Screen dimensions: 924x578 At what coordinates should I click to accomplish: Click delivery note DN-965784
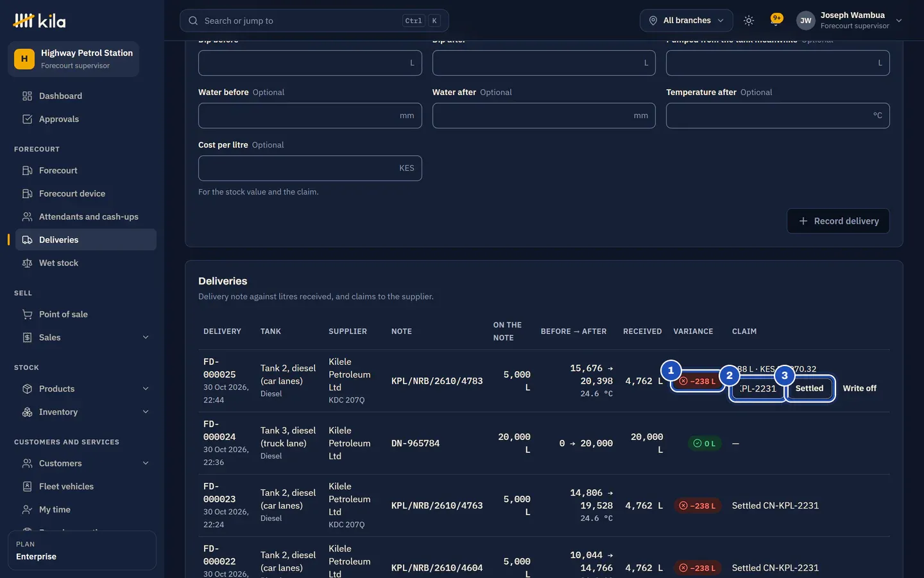(415, 443)
